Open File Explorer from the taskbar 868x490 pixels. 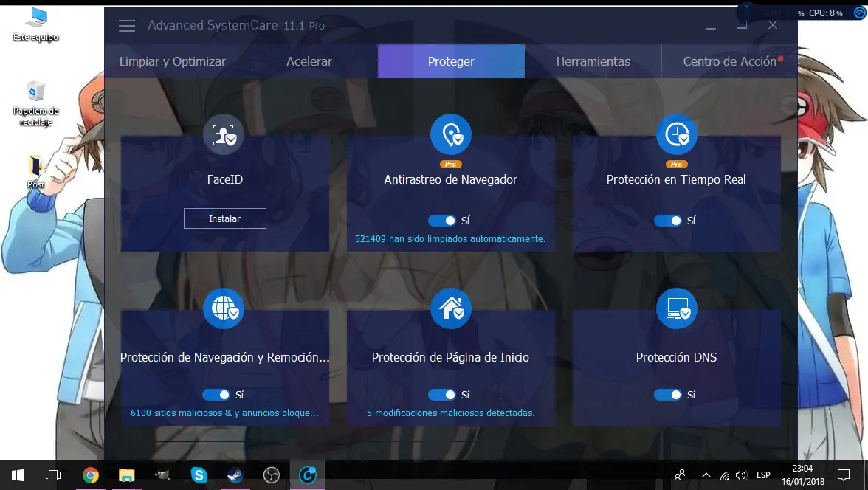coord(127,475)
